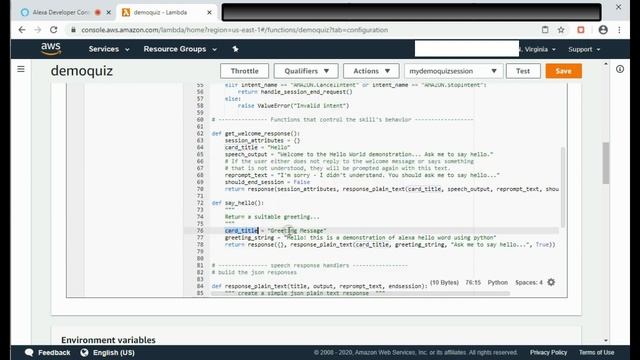640x360 pixels.
Task: Click the code editor horizontal scrollbar
Action: [x=360, y=293]
